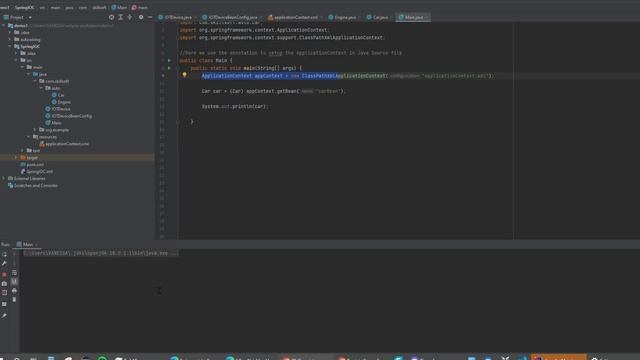Image resolution: width=640 pixels, height=360 pixels.
Task: Select IOTDevice class in project tree
Action: point(60,109)
